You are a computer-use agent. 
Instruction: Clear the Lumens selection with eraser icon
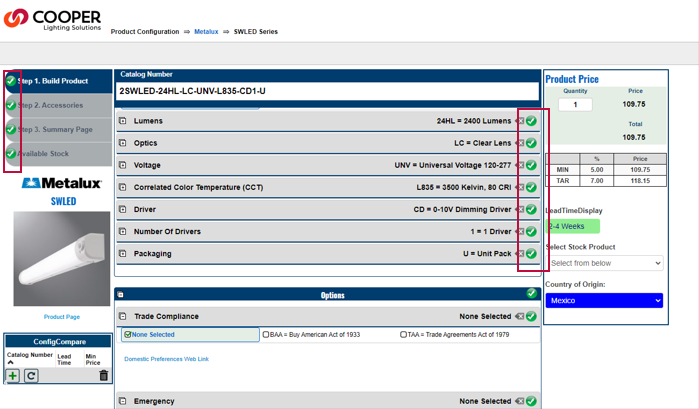520,121
